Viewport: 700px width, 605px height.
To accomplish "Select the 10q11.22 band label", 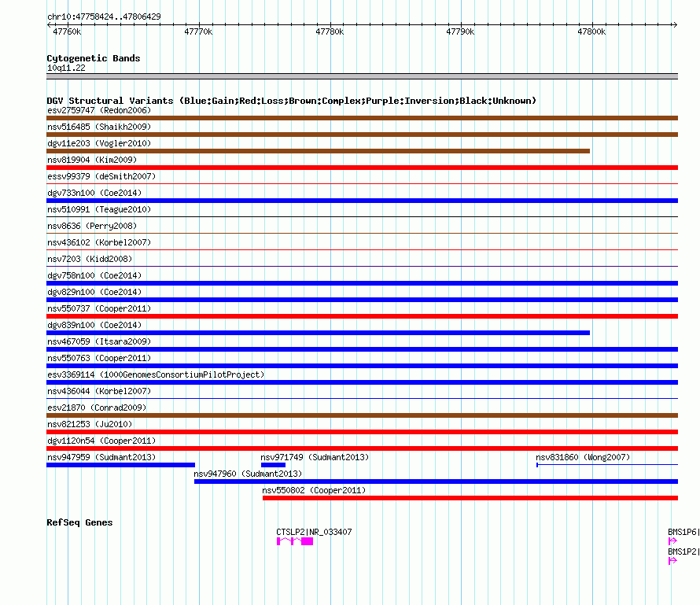I will 66,68.
